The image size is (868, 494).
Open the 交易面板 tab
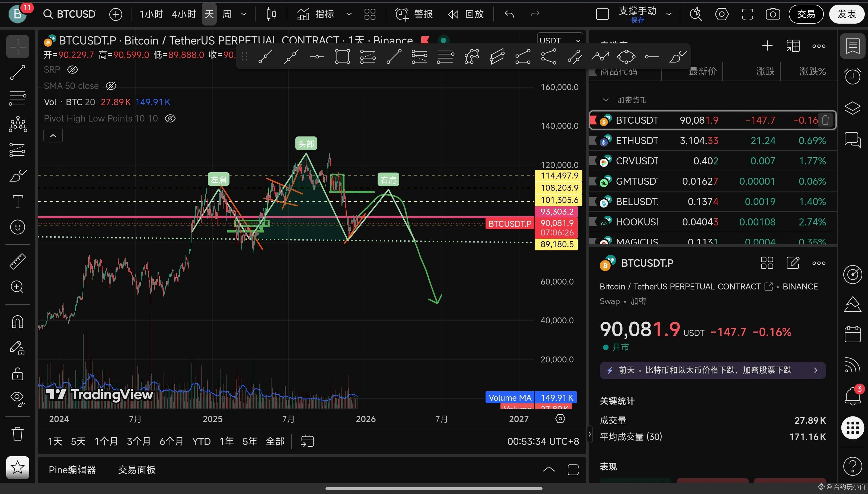(137, 470)
